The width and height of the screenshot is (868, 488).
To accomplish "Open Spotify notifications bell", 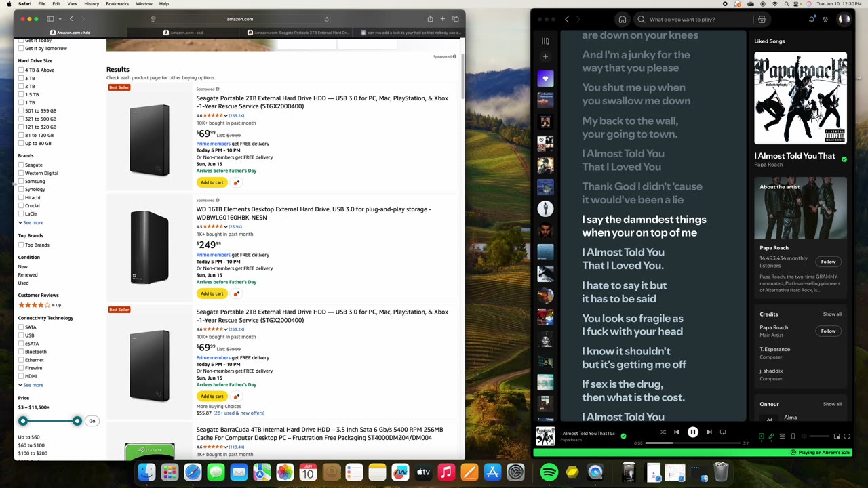I will click(x=812, y=19).
